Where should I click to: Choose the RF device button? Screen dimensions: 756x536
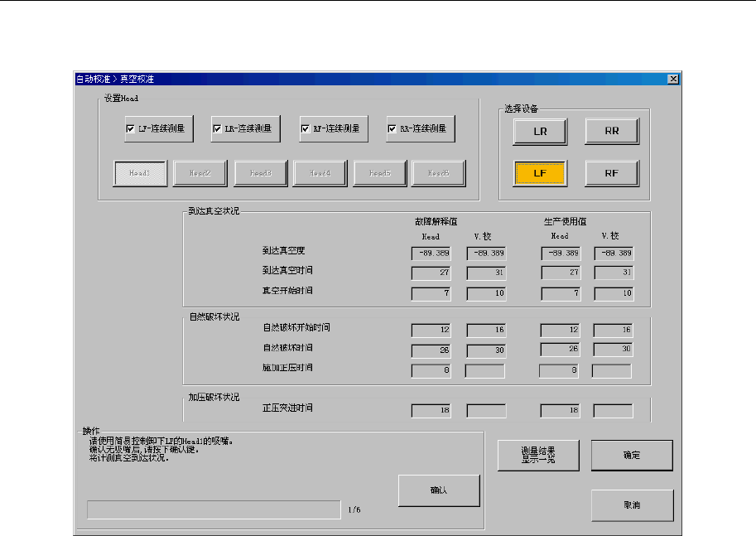coord(613,172)
